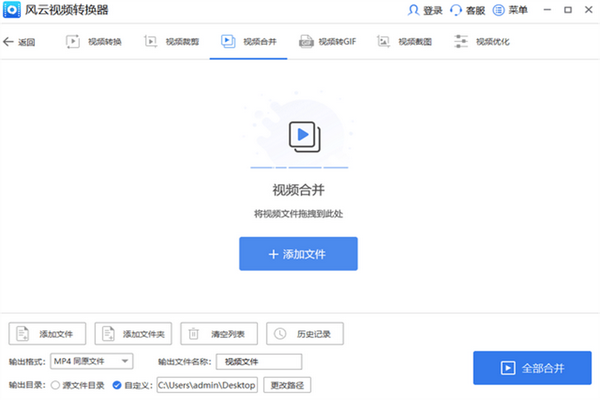This screenshot has width=600, height=400.
Task: Switch to the 视频裁剪 tab
Action: 172,41
